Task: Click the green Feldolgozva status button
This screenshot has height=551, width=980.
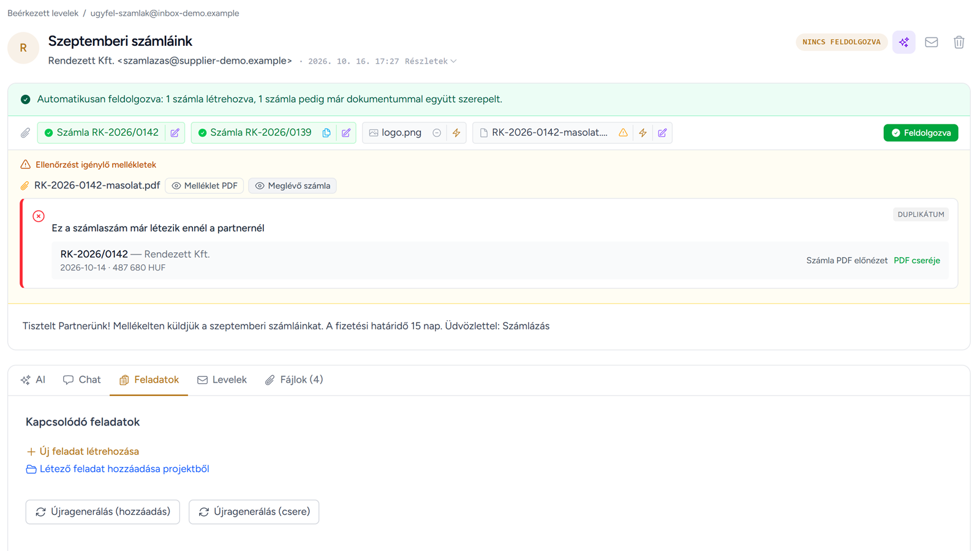Action: (921, 133)
